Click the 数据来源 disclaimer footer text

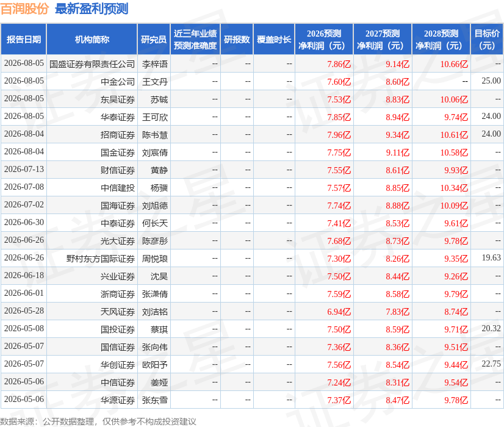pyautogui.click(x=98, y=422)
